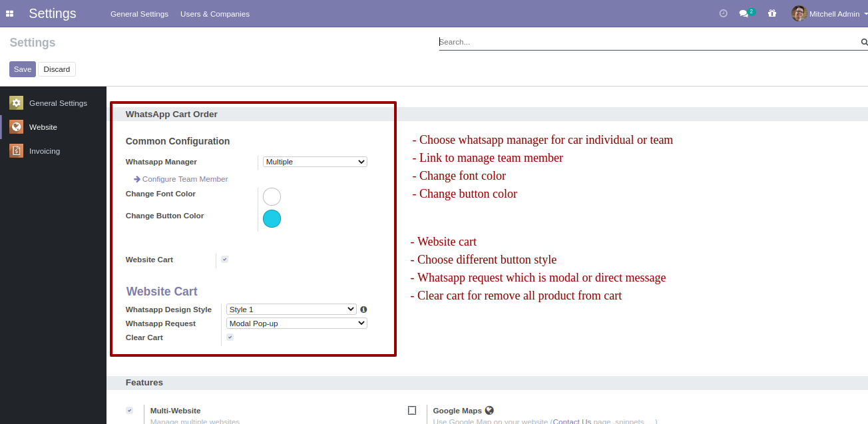Click the Whatsapp Design Style label
Screen dimensions: 868x424
pos(168,310)
